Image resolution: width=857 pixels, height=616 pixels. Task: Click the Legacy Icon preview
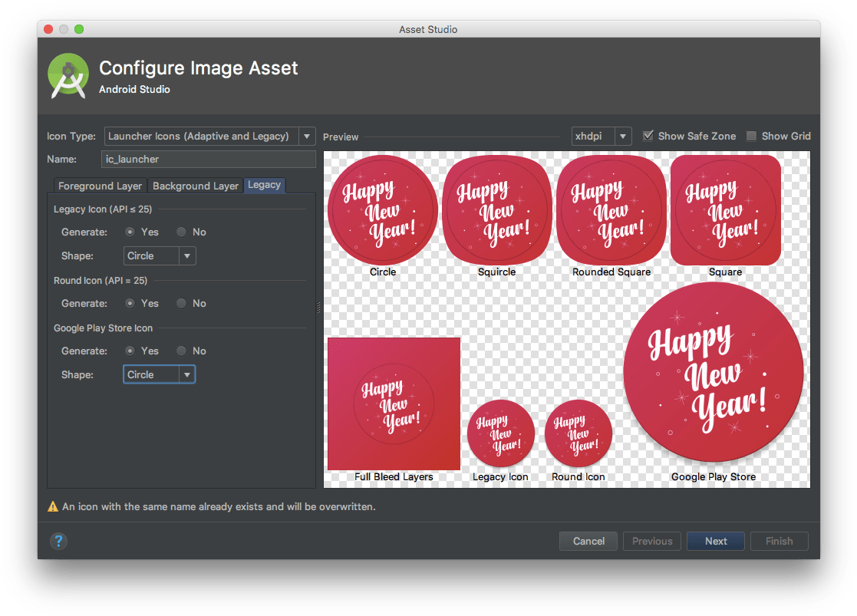coord(500,433)
